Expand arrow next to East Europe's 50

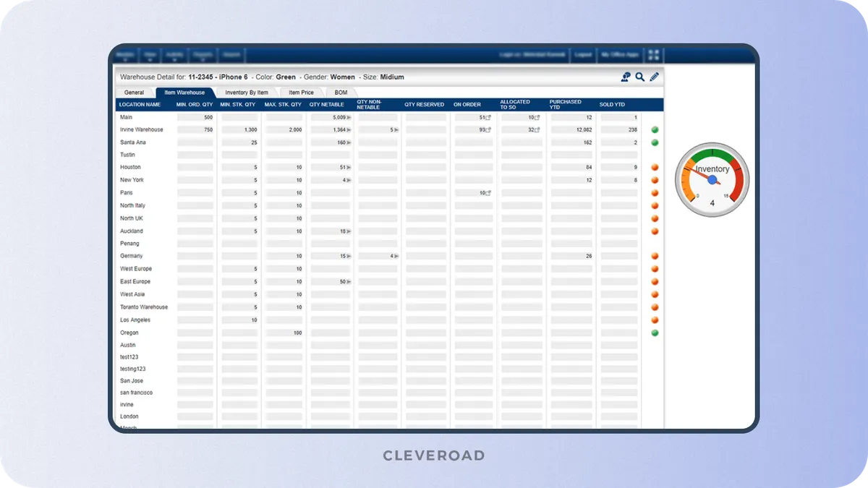coord(349,282)
